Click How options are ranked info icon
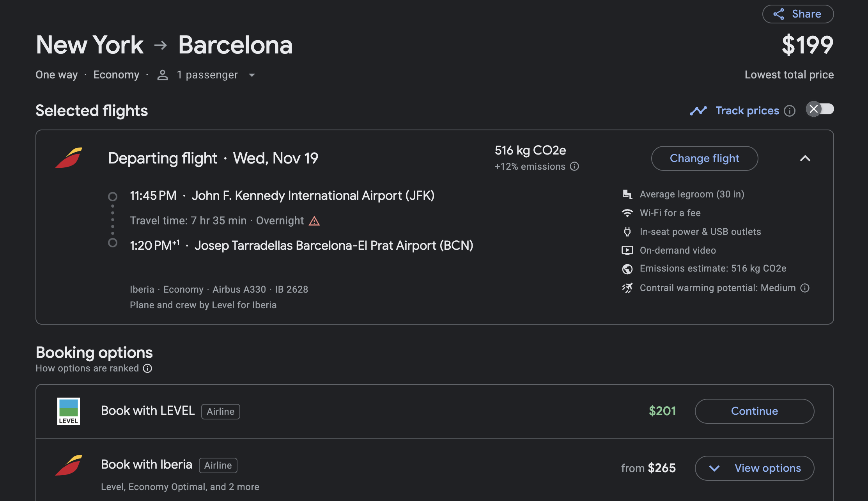 point(147,368)
